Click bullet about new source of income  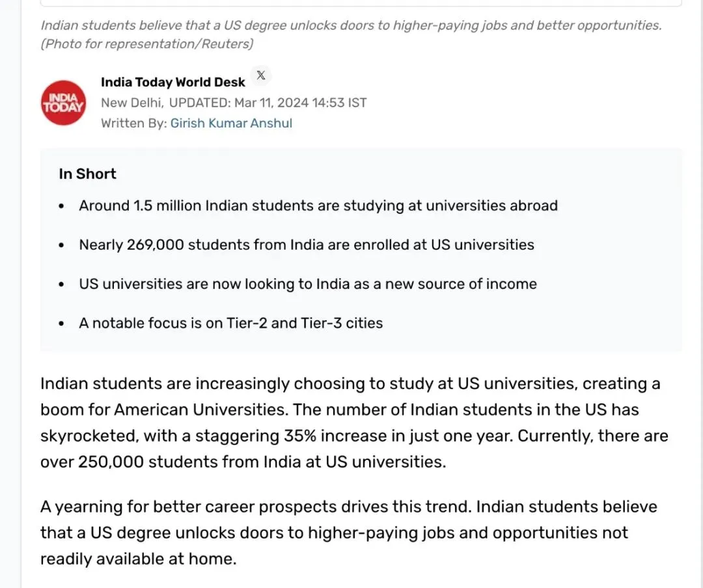[x=308, y=284]
